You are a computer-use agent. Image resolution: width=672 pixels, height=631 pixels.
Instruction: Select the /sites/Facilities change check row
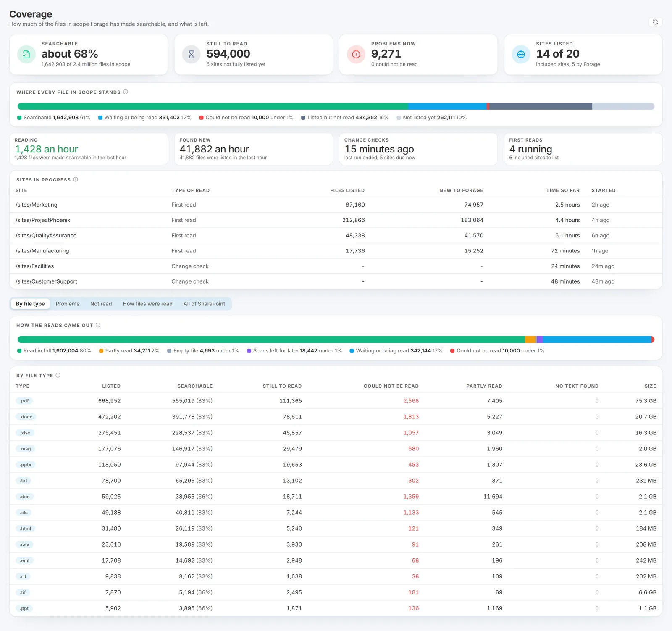[336, 266]
